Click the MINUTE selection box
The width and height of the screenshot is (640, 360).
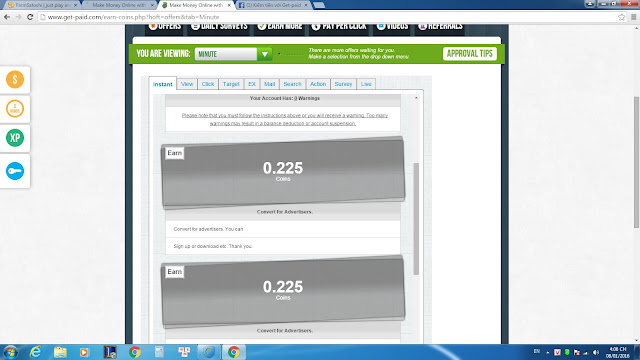(226, 54)
